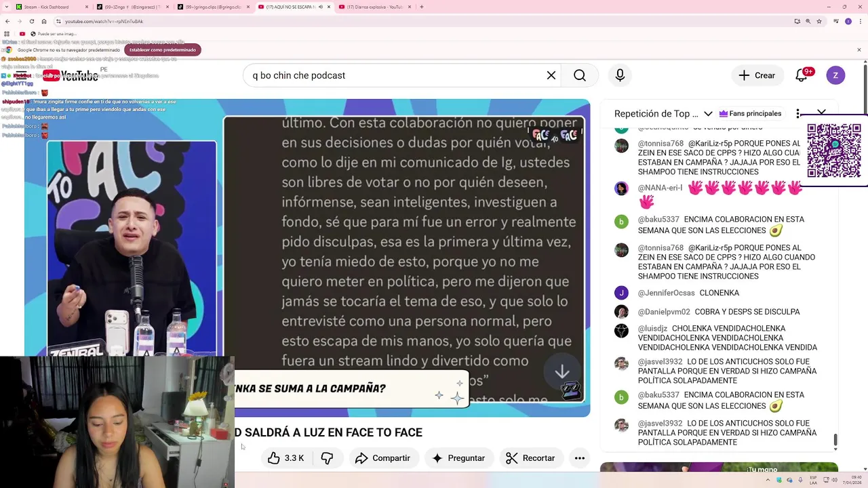Open the Stream - Kick Dashboard tab
Viewport: 868px width, 488px height.
click(51, 7)
